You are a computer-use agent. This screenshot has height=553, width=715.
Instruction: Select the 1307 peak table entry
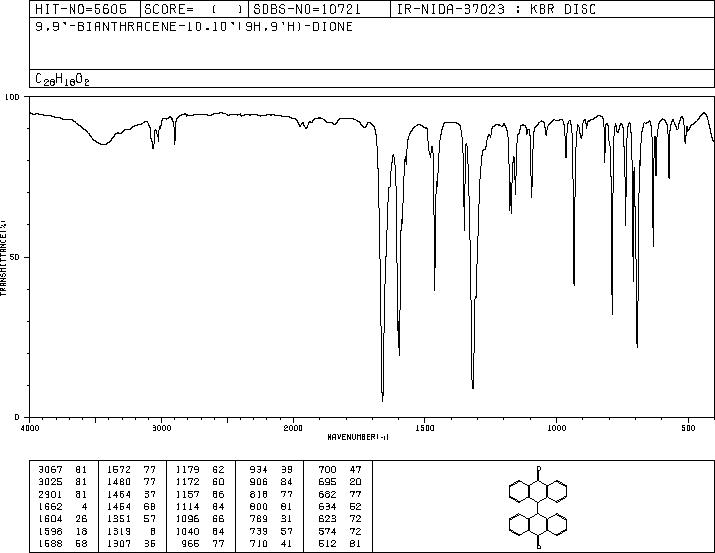tap(119, 543)
